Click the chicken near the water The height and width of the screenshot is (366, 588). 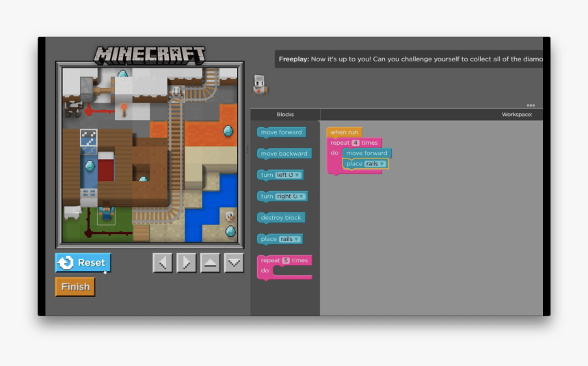click(230, 216)
